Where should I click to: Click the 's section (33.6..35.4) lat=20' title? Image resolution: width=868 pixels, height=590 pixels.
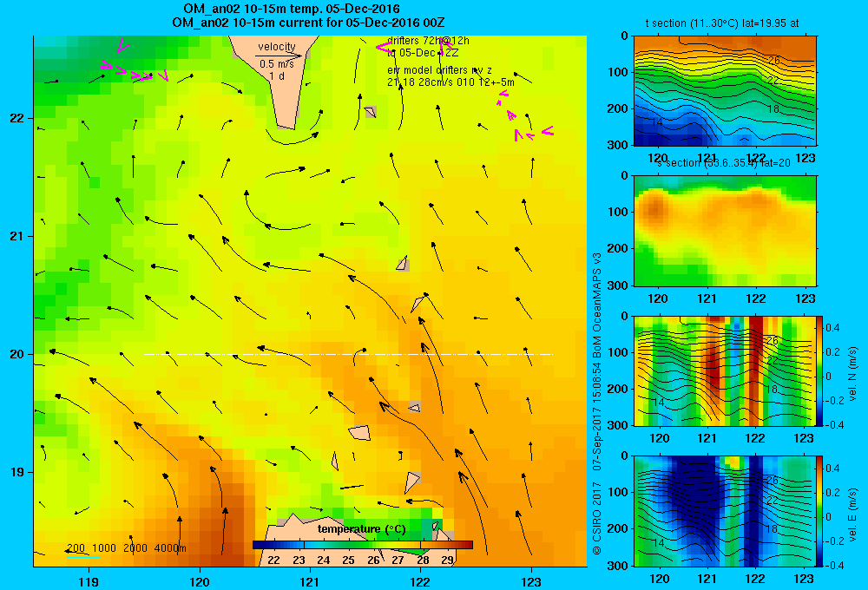click(x=724, y=163)
